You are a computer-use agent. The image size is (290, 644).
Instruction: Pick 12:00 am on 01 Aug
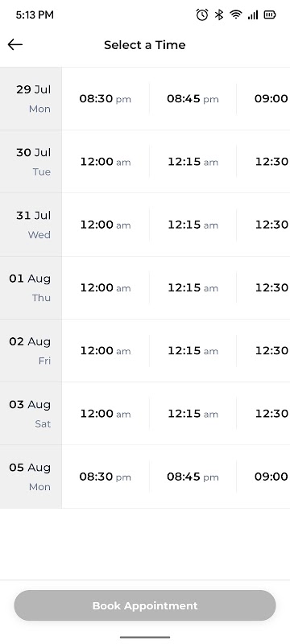[x=106, y=287]
